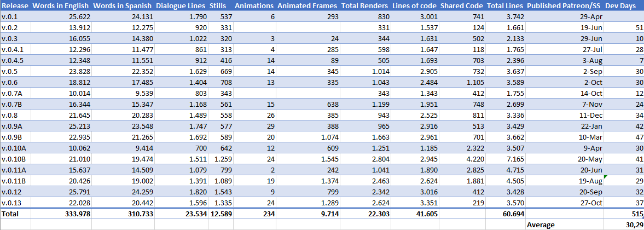
Task: Select the release cell "v.0.13"
Action: [15, 203]
